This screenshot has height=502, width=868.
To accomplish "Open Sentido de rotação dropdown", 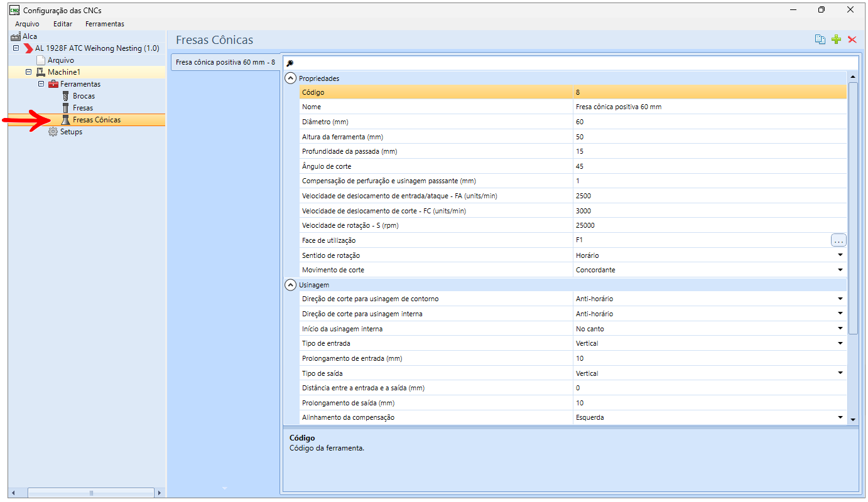I will (840, 255).
